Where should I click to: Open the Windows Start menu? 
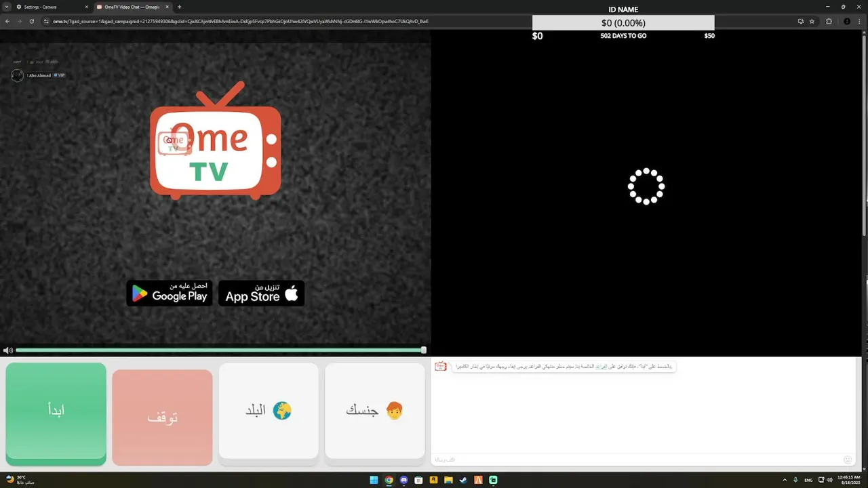(374, 480)
